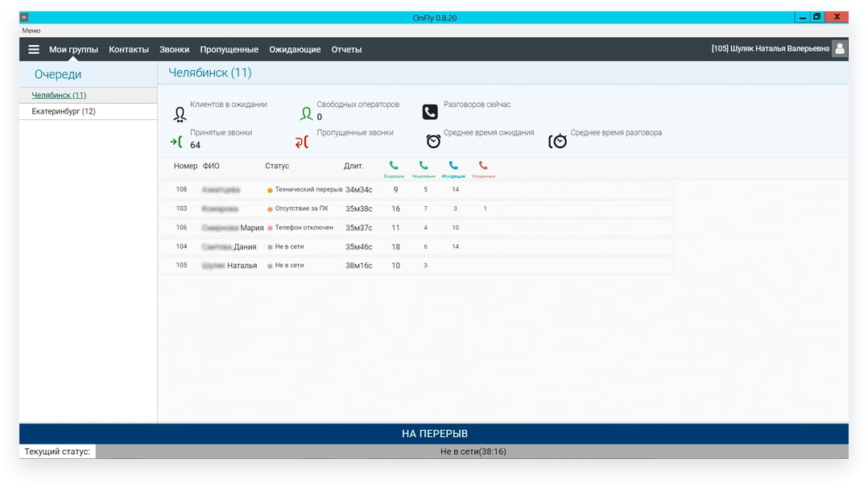Open the Контакты tab
Screen dimensions: 868x487
coord(129,49)
